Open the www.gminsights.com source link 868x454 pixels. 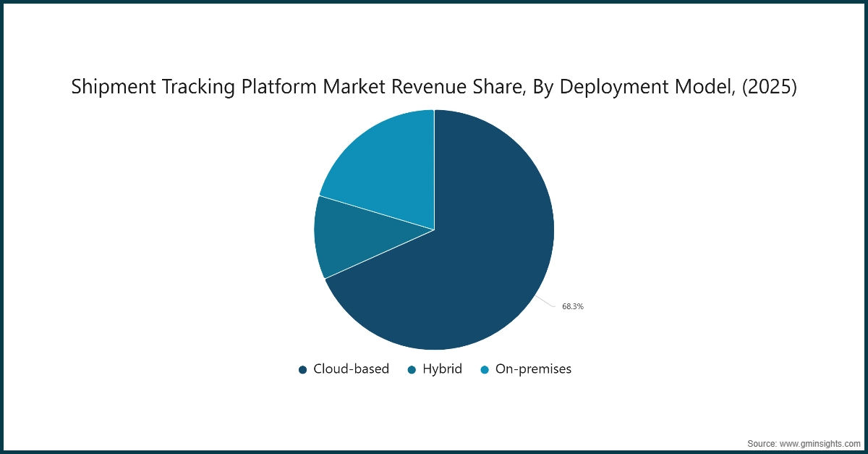coord(809,442)
